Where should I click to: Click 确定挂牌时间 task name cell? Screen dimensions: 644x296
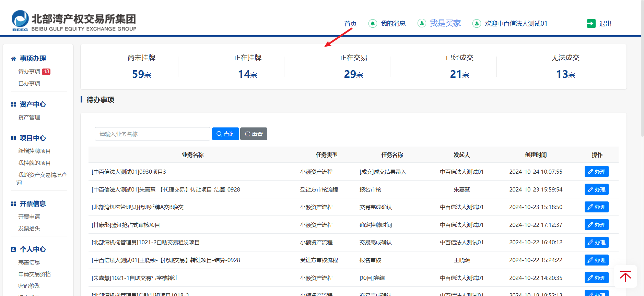375,225
